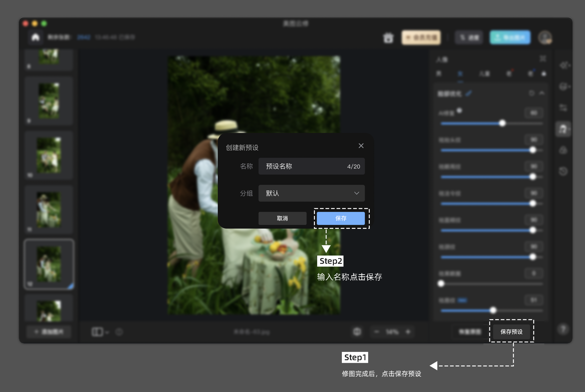Viewport: 585px width, 392px height.
Task: Click the help question mark icon
Action: click(563, 329)
